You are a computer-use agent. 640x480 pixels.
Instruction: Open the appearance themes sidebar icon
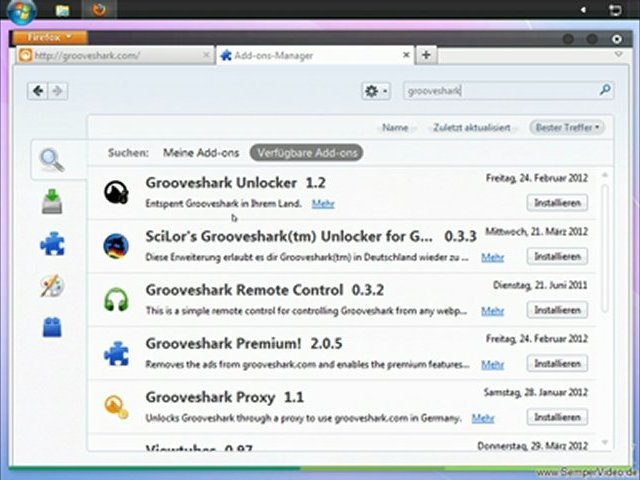[x=52, y=286]
